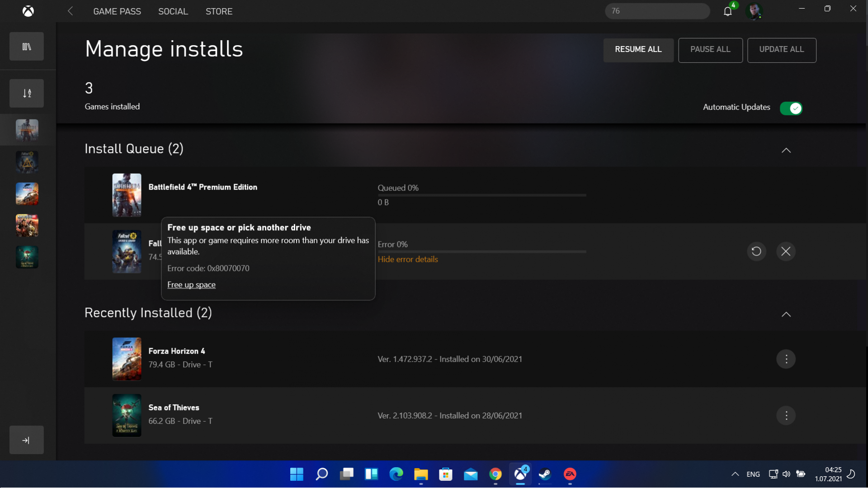Screen dimensions: 868x488
Task: Open Task View on the taskbar
Action: [x=347, y=474]
